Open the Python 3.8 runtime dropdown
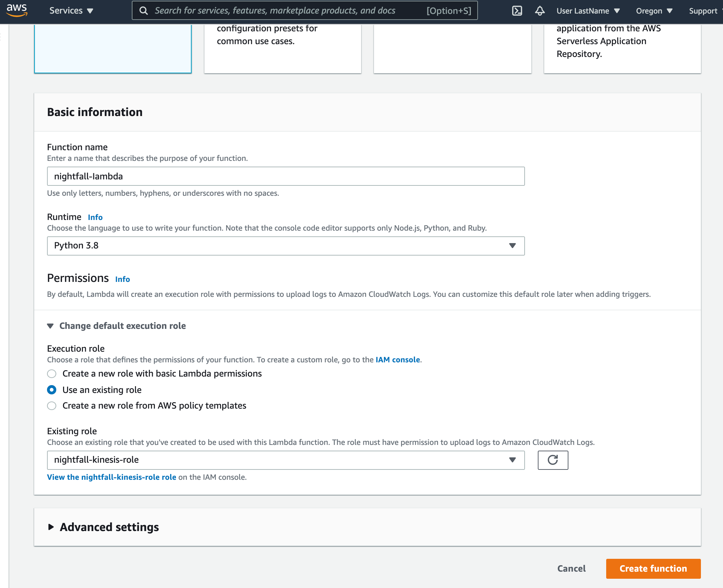This screenshot has width=723, height=588. (x=285, y=246)
